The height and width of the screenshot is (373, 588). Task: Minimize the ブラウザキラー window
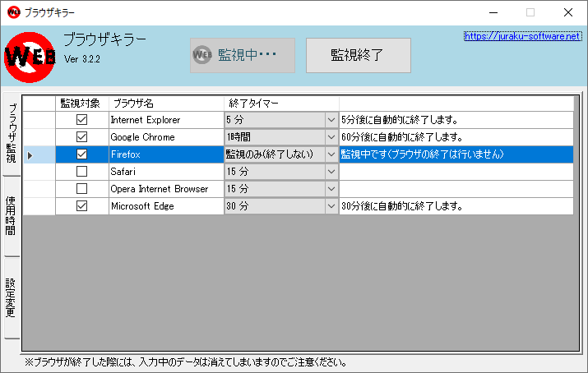(493, 12)
